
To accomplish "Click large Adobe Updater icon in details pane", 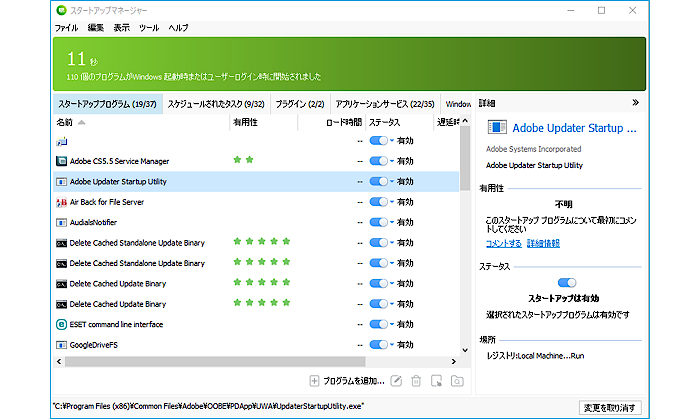I will (496, 128).
